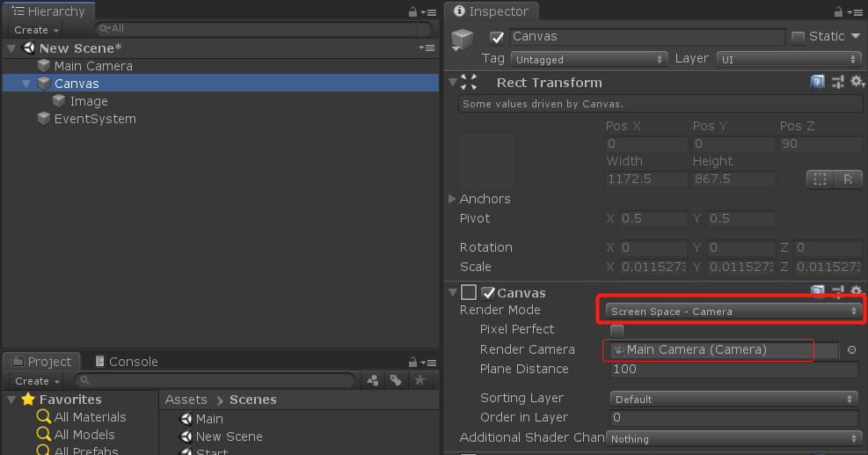The image size is (868, 455).
Task: Open Rect Transform preset icon
Action: [x=837, y=82]
